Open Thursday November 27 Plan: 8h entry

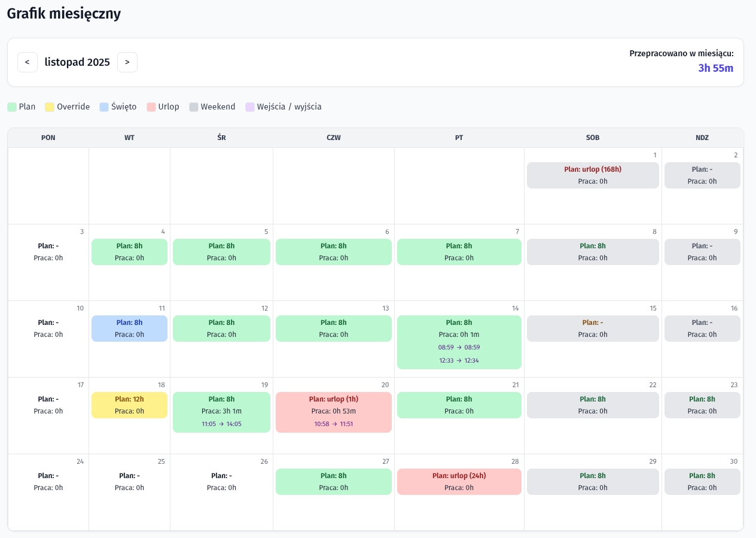[x=333, y=482]
